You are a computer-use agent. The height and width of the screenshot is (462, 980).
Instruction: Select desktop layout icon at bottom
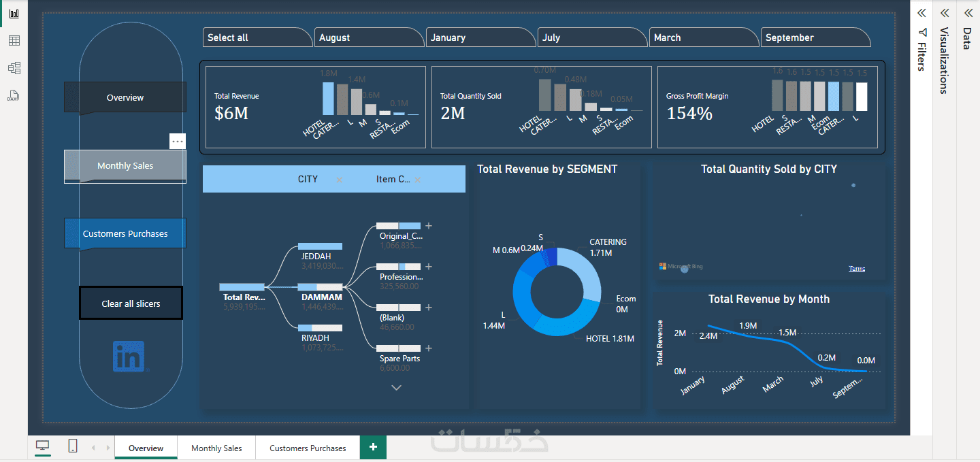pyautogui.click(x=43, y=446)
